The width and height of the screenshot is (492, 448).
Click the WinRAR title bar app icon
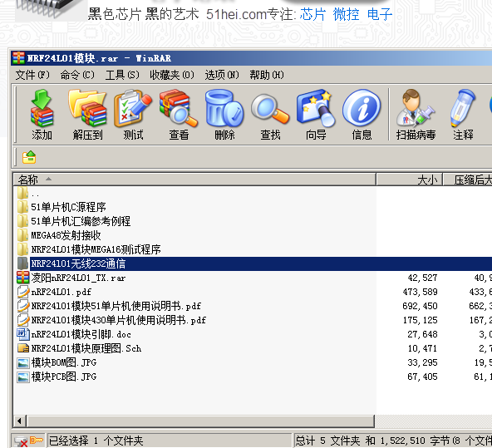pyautogui.click(x=18, y=58)
